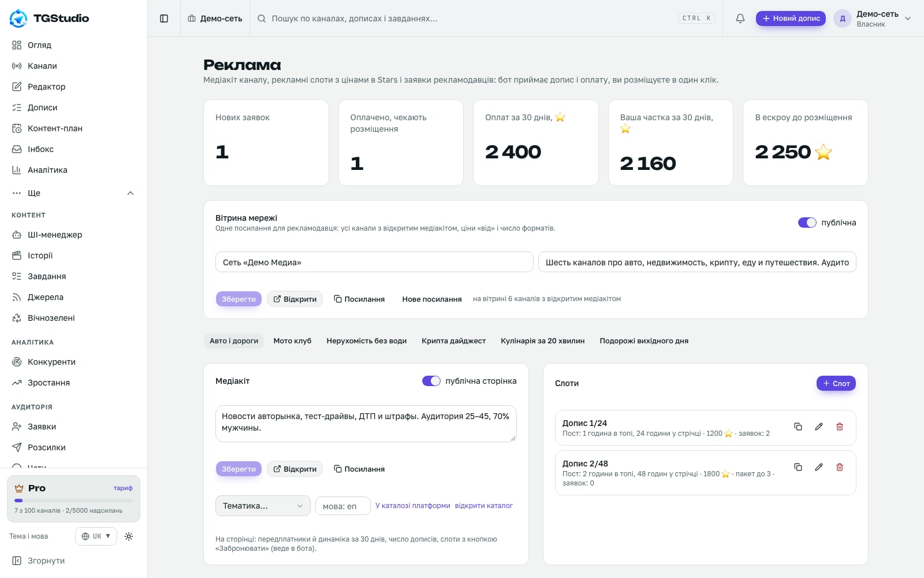Open the UK language selector
This screenshot has width=924, height=578.
point(96,536)
